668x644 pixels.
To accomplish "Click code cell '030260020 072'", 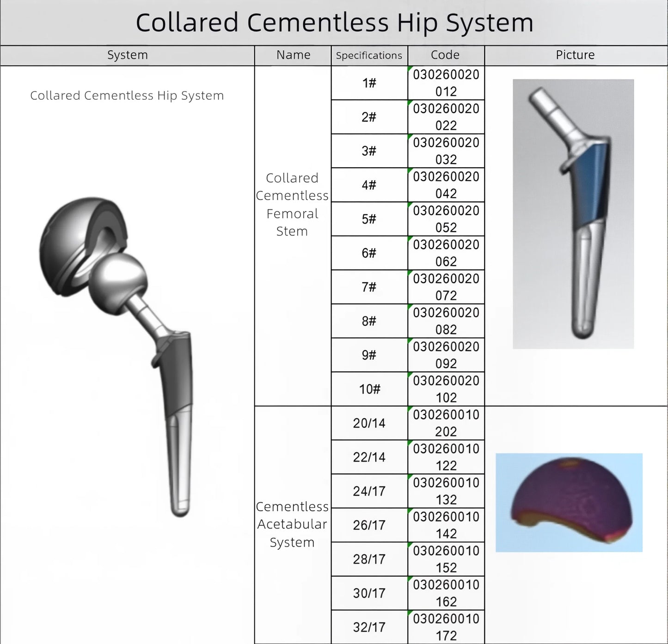I will pyautogui.click(x=446, y=287).
